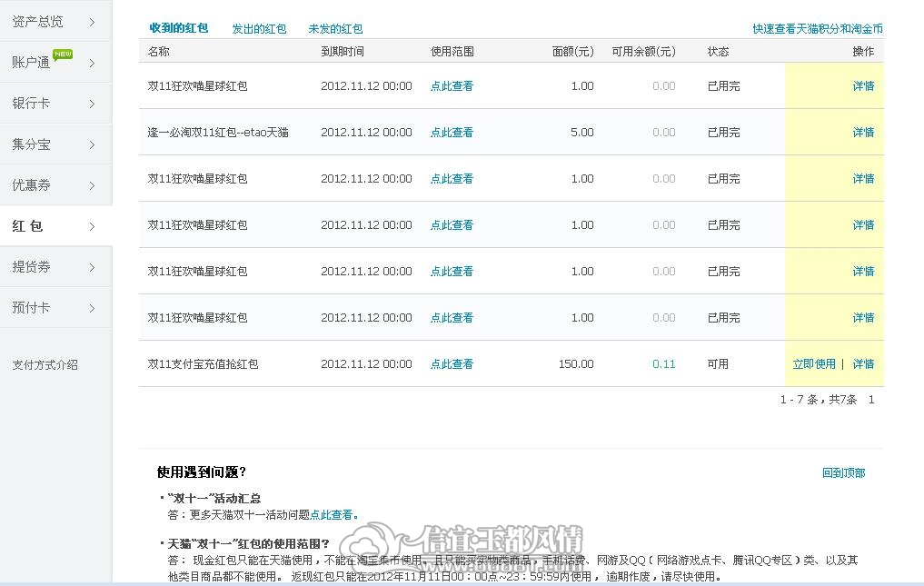Click the 使用遇到问题? heading

pyautogui.click(x=202, y=472)
